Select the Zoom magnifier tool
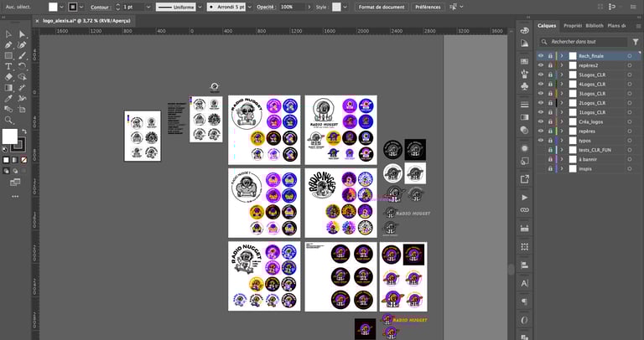Image resolution: width=644 pixels, height=340 pixels. click(x=8, y=120)
